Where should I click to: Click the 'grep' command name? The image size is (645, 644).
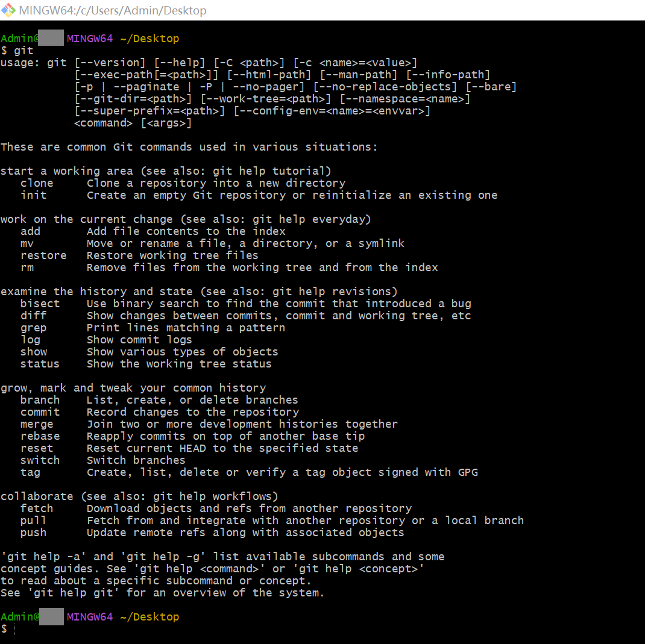pyautogui.click(x=34, y=328)
